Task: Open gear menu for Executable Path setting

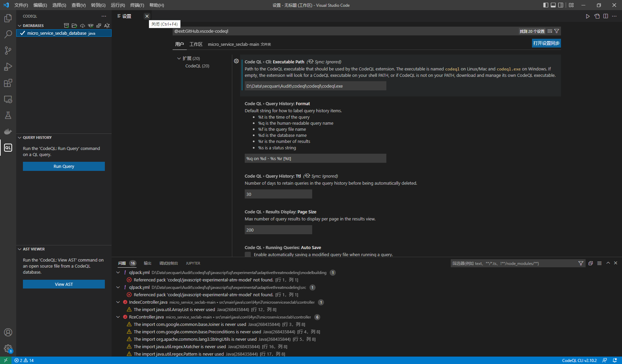Action: click(x=236, y=61)
